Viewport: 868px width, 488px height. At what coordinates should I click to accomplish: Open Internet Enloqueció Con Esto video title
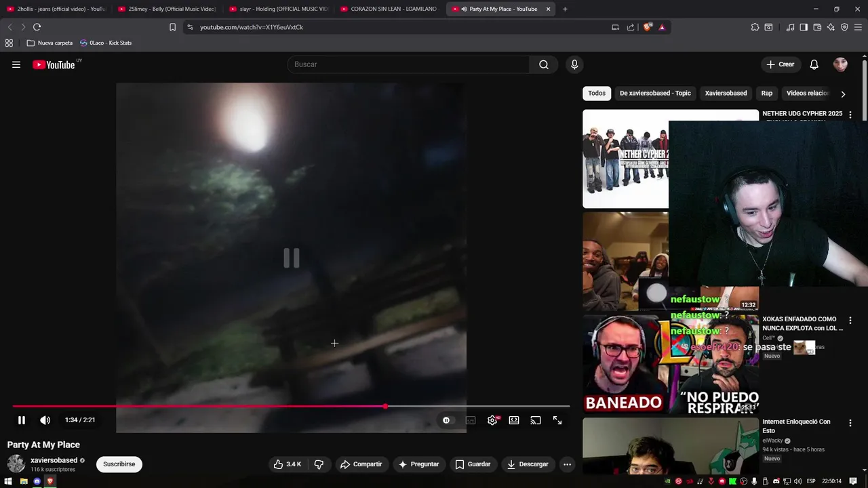(x=796, y=426)
